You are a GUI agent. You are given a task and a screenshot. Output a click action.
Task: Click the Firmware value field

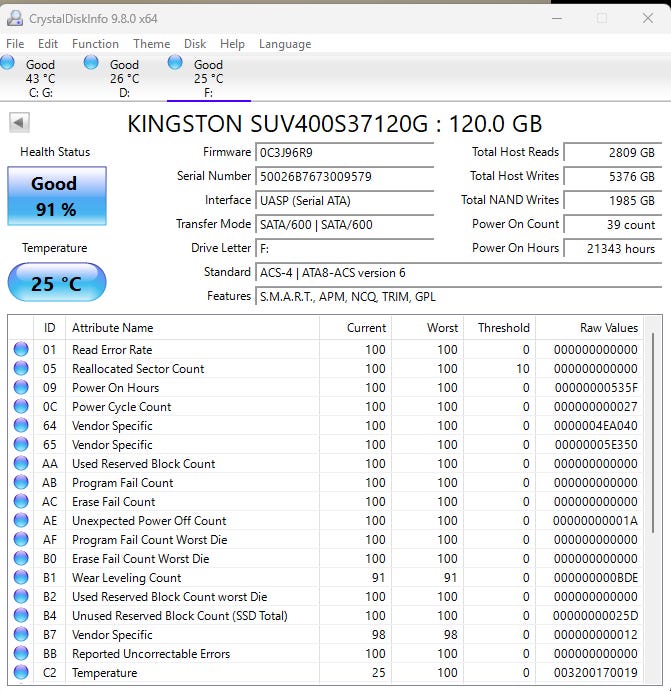pos(344,153)
